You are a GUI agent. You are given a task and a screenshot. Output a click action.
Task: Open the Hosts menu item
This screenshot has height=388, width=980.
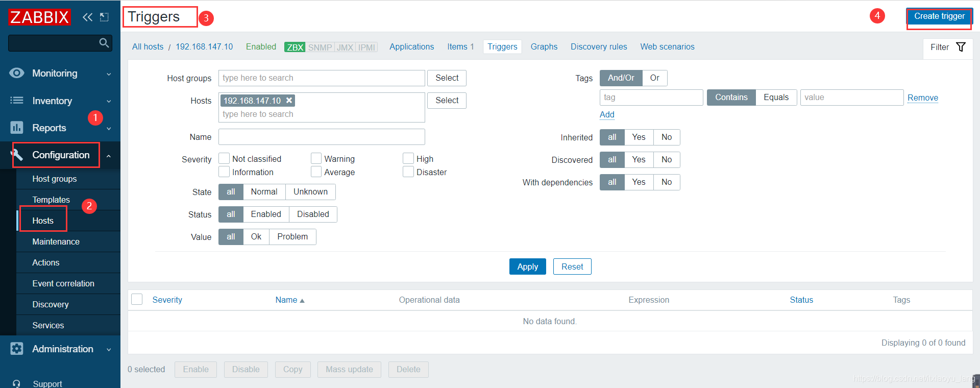click(68, 221)
